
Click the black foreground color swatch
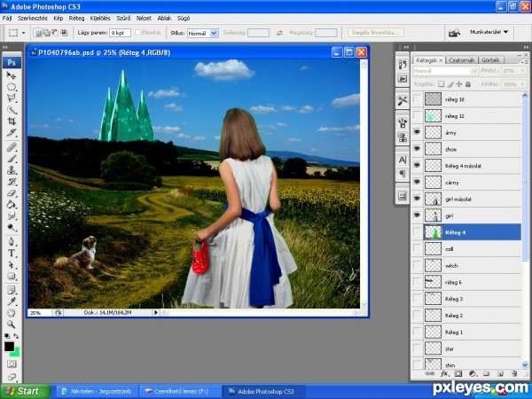(9, 346)
